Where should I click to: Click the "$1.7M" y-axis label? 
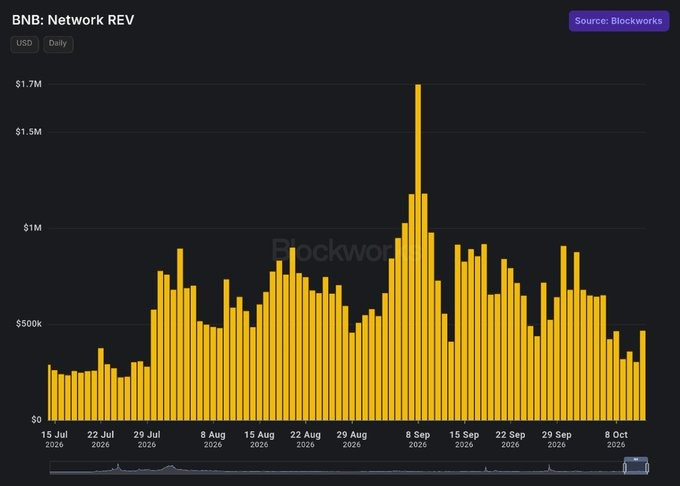tap(29, 84)
